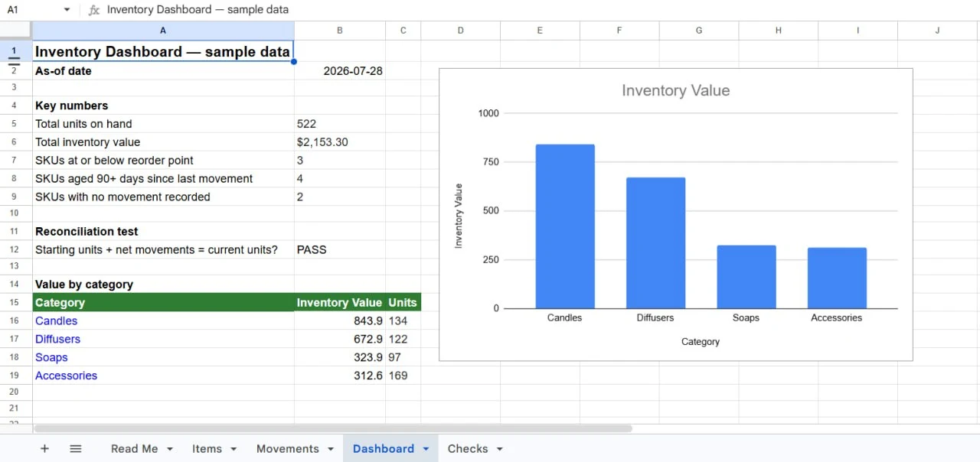Image resolution: width=980 pixels, height=462 pixels.
Task: Open the Dashboard tab dropdown arrow
Action: tap(426, 449)
